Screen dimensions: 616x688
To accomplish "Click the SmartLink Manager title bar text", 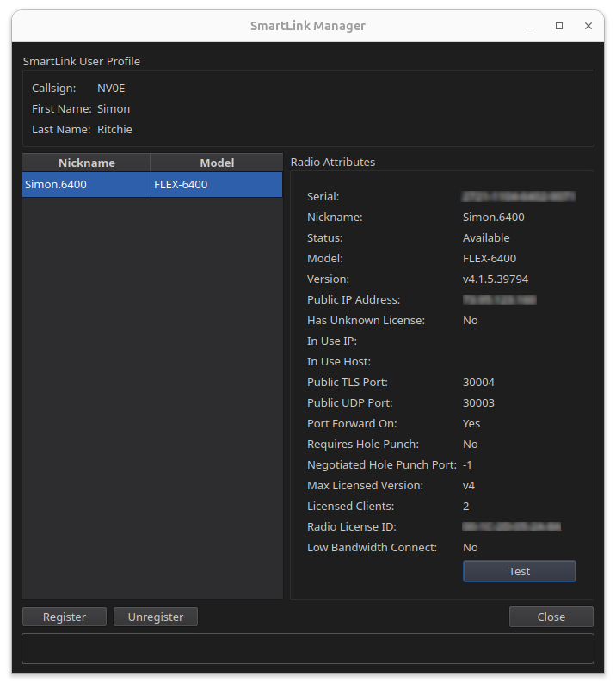I will click(x=308, y=26).
